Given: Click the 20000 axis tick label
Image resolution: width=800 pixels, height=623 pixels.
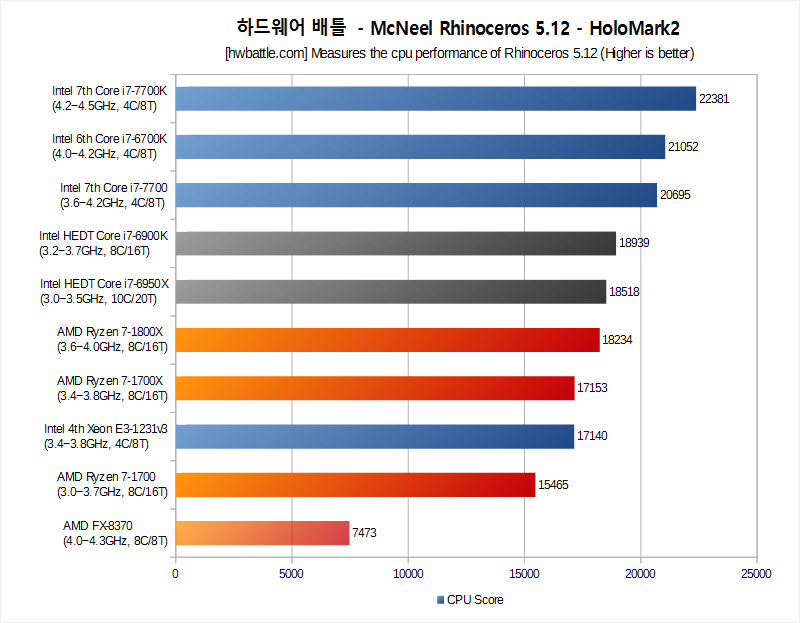Looking at the screenshot, I should (640, 574).
